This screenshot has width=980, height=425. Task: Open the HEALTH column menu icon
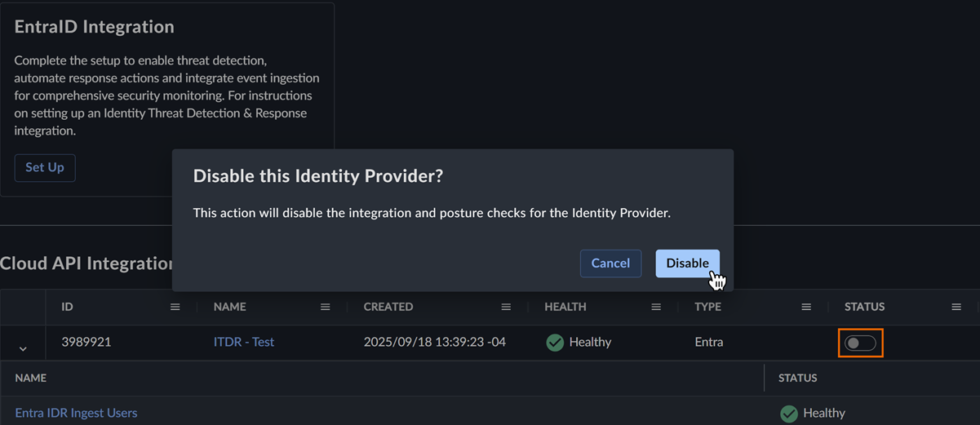click(656, 307)
